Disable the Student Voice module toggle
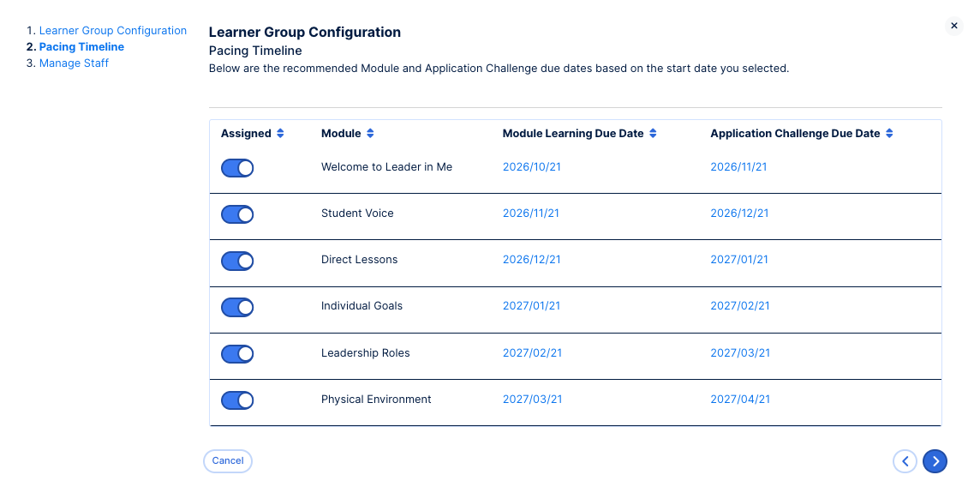The height and width of the screenshot is (493, 980). pyautogui.click(x=237, y=214)
